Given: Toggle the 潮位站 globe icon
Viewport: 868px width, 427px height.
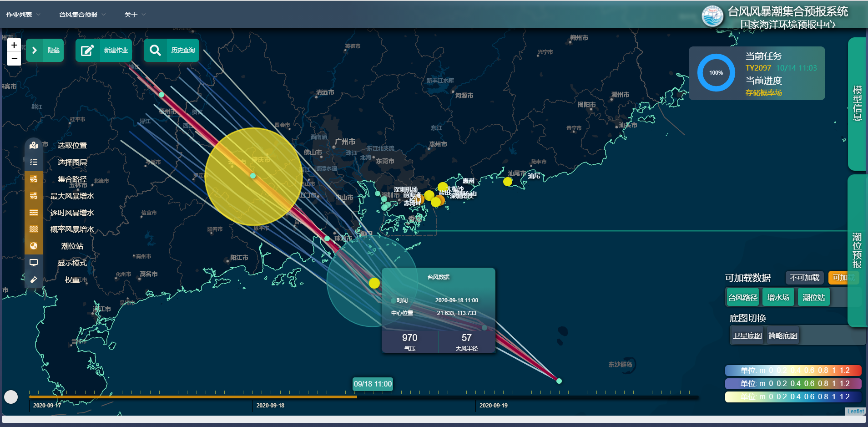Looking at the screenshot, I should tap(34, 246).
